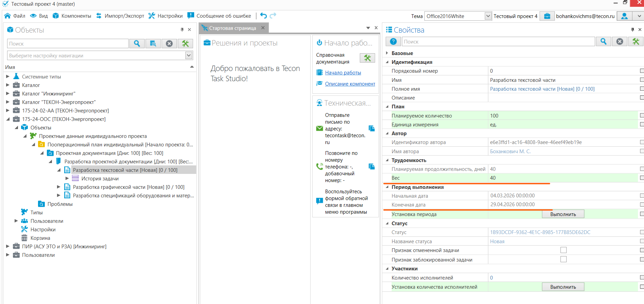Check the box beside the Вес row

tap(642, 178)
